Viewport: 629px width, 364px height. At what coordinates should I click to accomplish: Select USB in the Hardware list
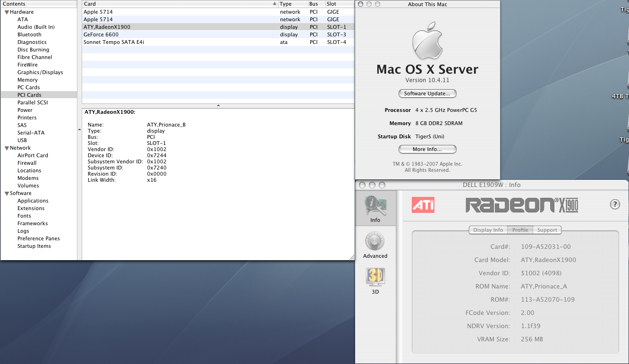click(x=22, y=140)
